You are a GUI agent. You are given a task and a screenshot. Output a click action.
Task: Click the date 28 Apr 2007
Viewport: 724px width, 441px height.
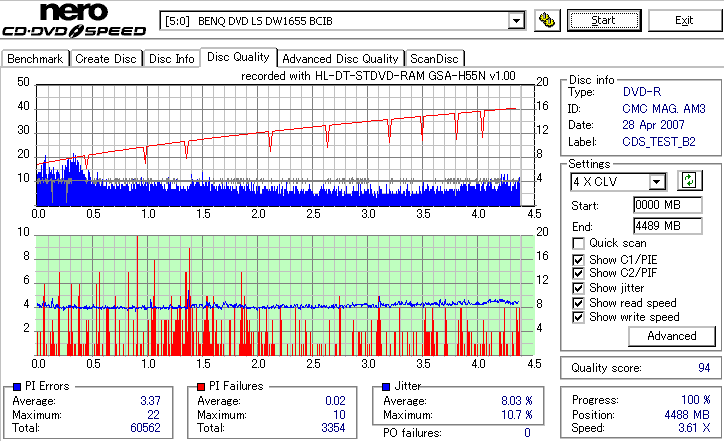click(x=653, y=125)
